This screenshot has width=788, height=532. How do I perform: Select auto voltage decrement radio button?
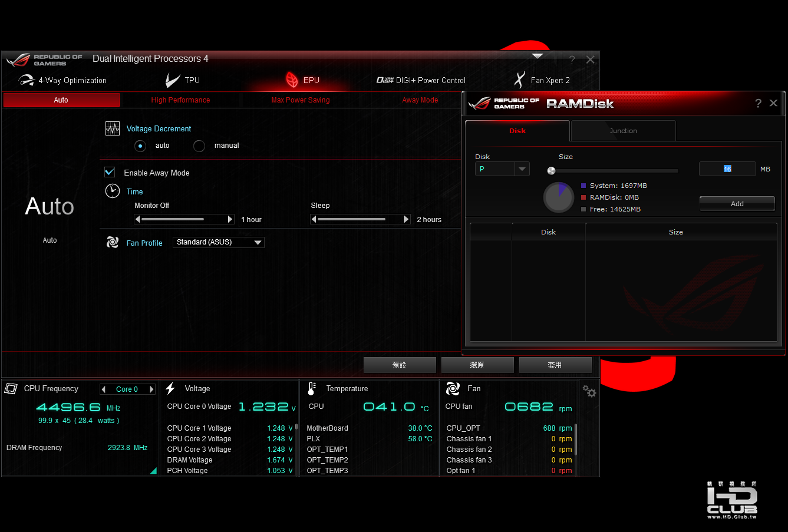point(140,146)
